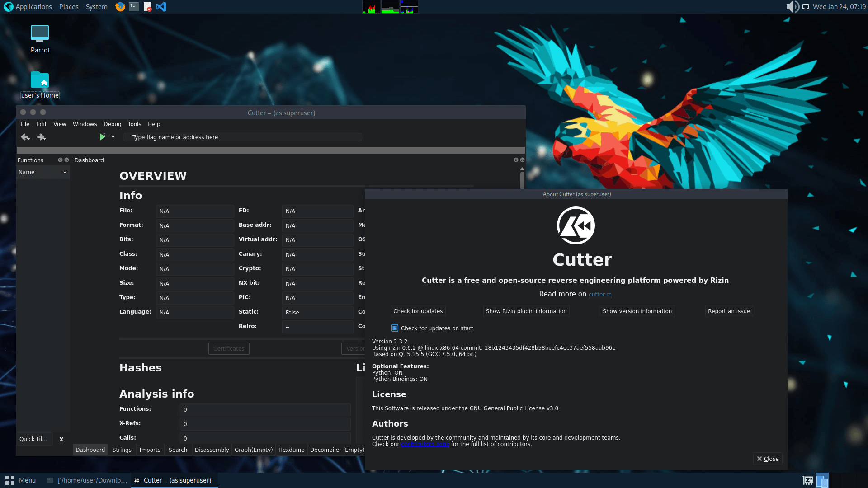Switch to the Graph(Empty) tab
Image resolution: width=868 pixels, height=488 pixels.
click(x=254, y=450)
